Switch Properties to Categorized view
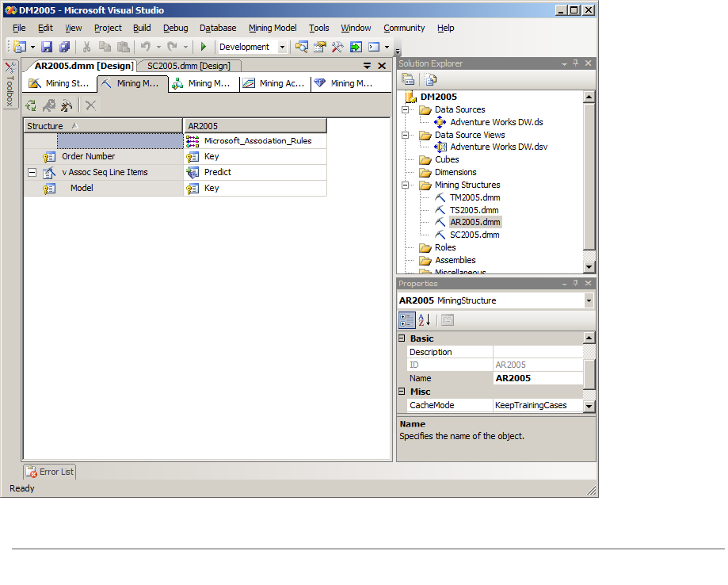 click(x=406, y=320)
